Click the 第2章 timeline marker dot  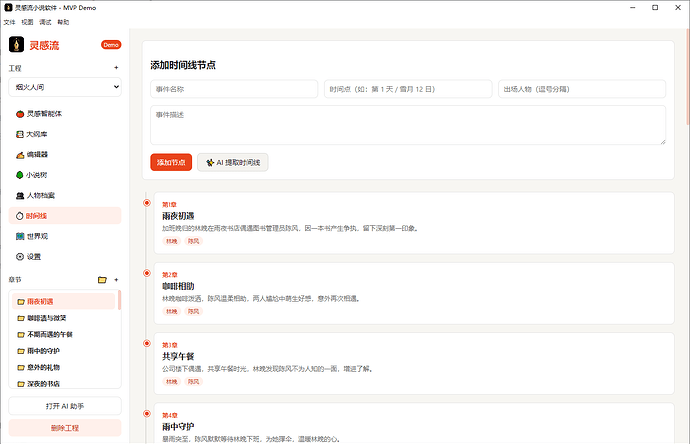click(x=147, y=273)
